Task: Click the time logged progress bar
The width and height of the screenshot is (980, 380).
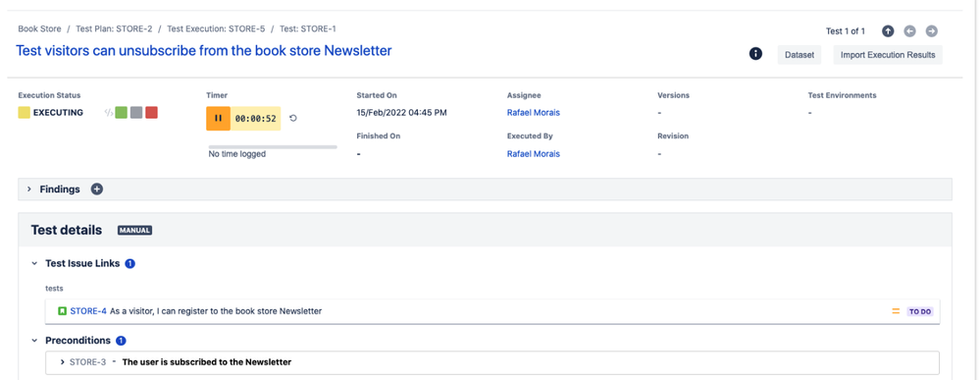Action: click(273, 146)
